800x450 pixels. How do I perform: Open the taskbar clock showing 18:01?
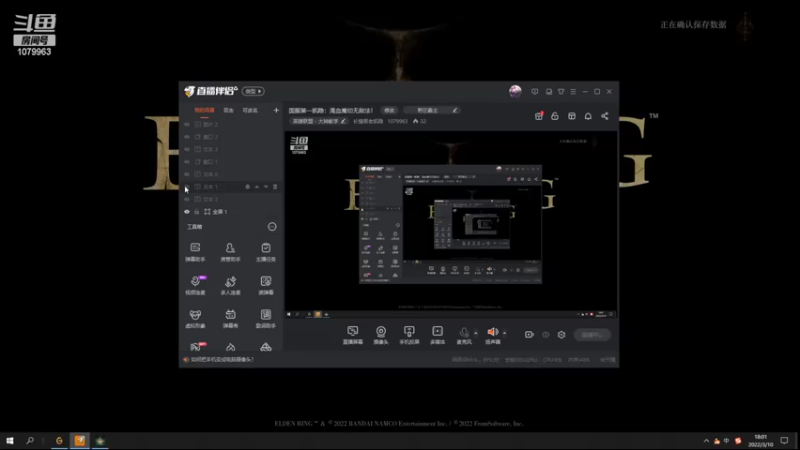pos(760,441)
